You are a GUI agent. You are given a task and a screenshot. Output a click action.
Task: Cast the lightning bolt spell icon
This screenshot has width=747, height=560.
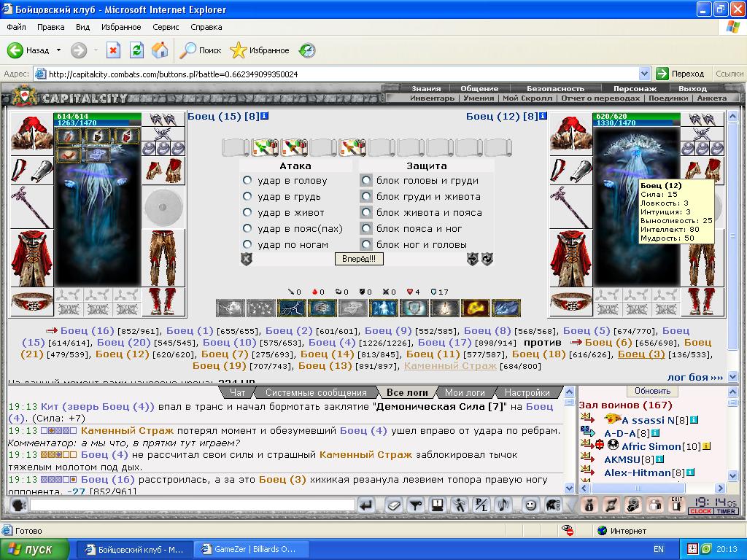292,308
